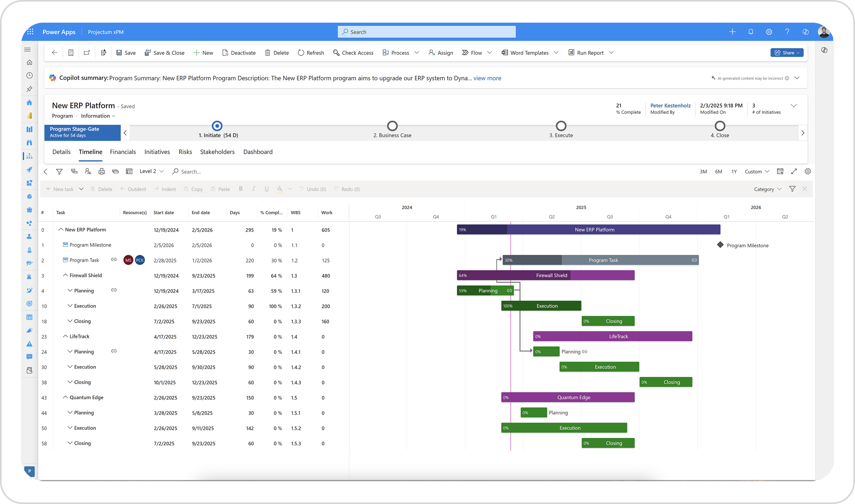Click the resource assignment person icon

88,172
